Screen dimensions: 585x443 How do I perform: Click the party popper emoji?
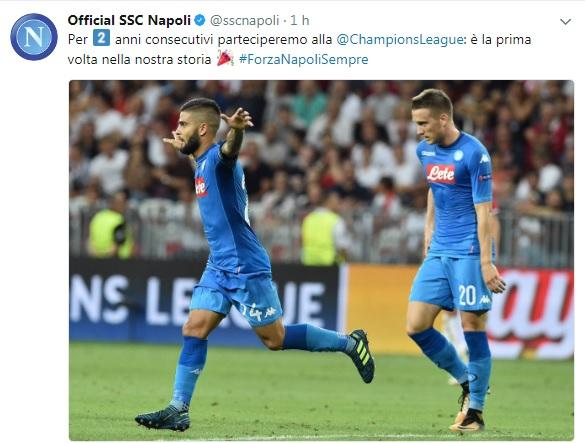tap(225, 59)
